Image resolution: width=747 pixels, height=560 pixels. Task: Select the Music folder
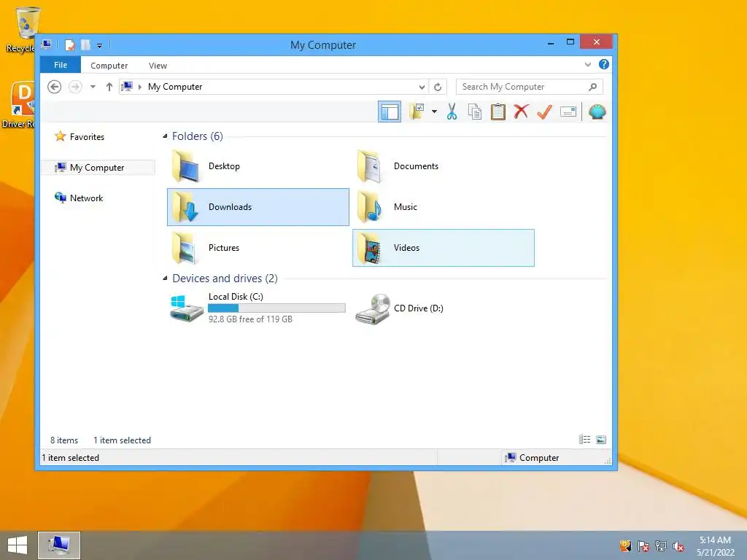[x=443, y=206]
